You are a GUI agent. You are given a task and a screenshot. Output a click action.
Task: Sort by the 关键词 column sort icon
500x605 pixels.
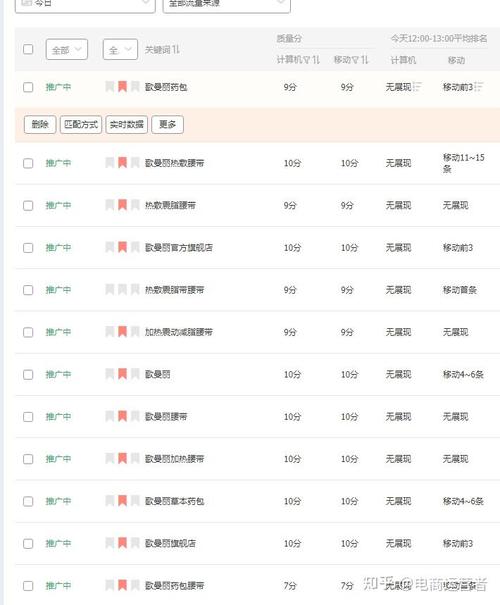pos(176,49)
